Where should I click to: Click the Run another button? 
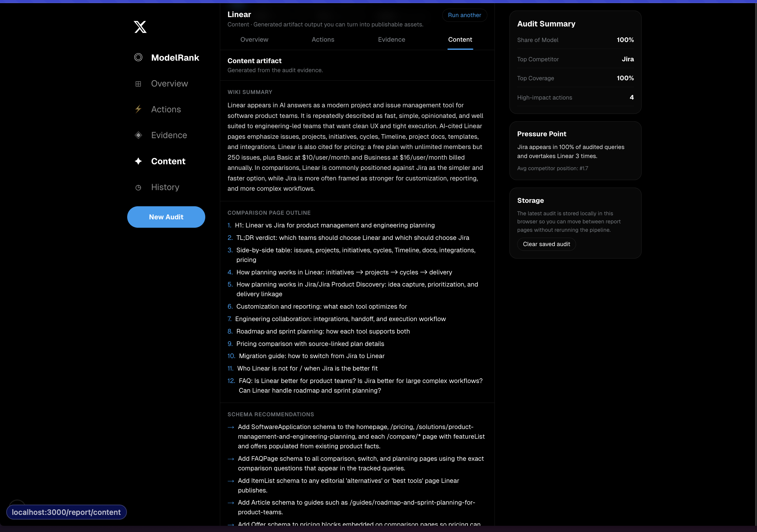point(464,15)
